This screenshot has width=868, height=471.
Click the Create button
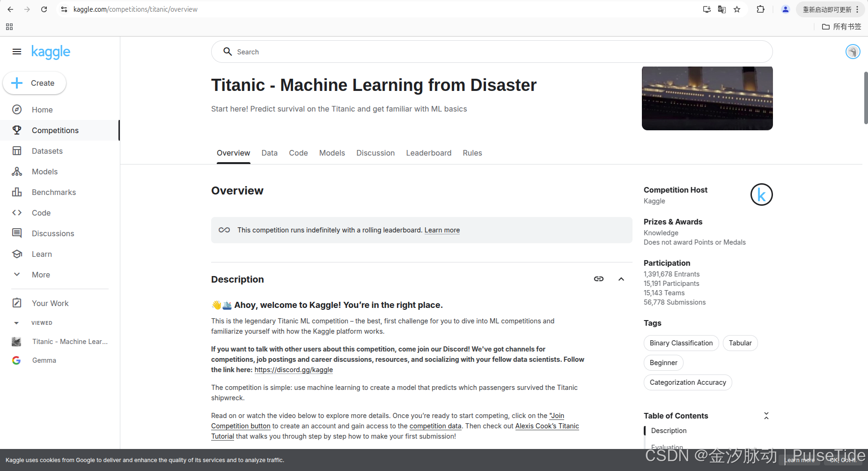34,83
